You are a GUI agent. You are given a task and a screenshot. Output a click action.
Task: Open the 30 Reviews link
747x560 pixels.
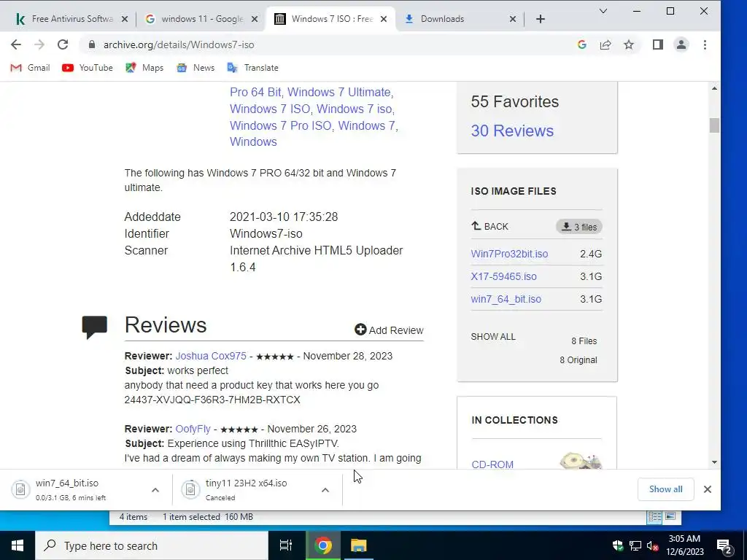point(512,131)
